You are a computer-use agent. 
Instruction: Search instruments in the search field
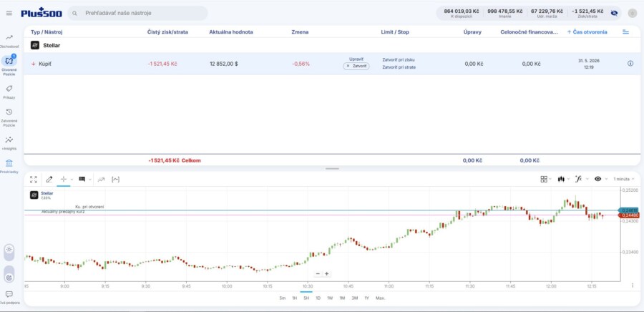137,13
